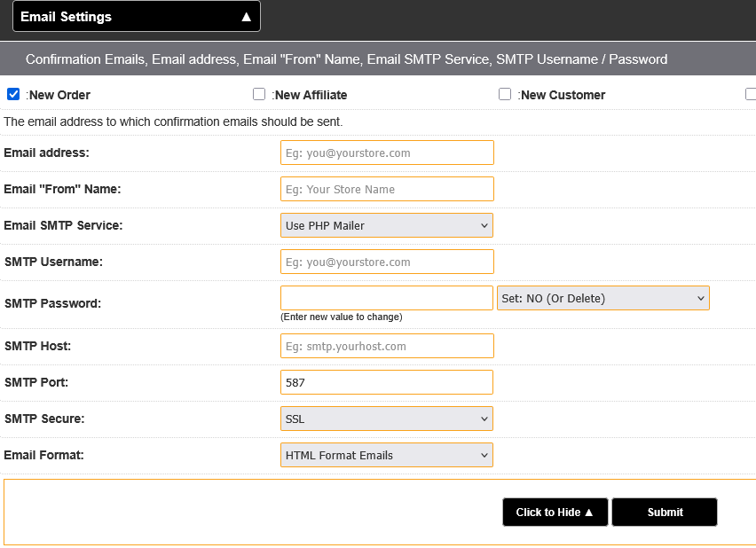Viewport: 756px width, 548px height.
Task: Select the SMTP Password text box
Action: [387, 298]
